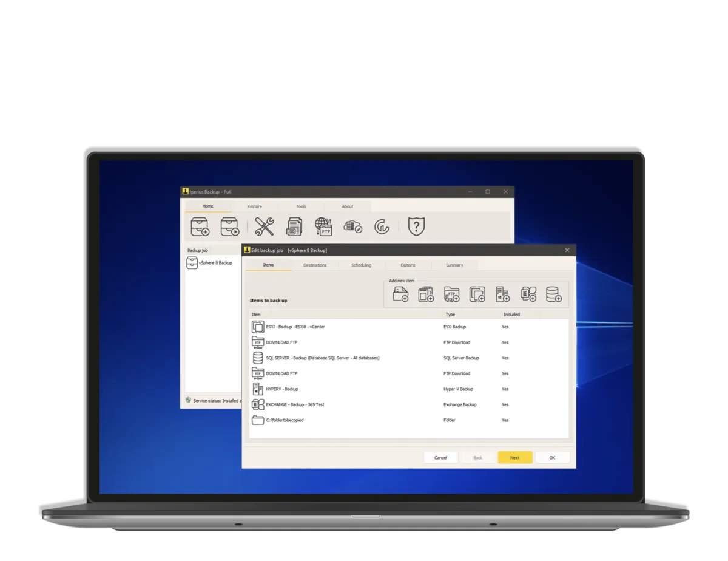
Task: Click the run backup job icon in main toolbar
Action: point(229,227)
